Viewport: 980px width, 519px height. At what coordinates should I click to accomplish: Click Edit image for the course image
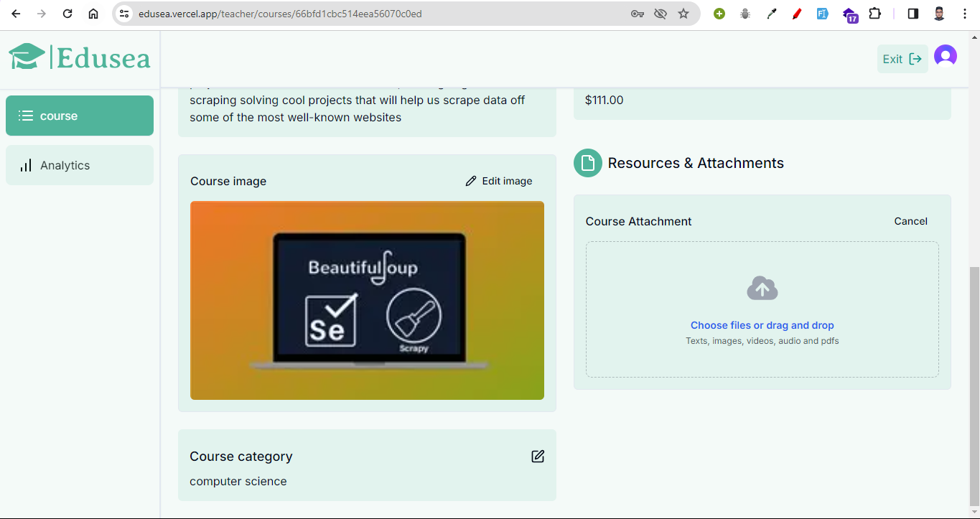click(499, 181)
